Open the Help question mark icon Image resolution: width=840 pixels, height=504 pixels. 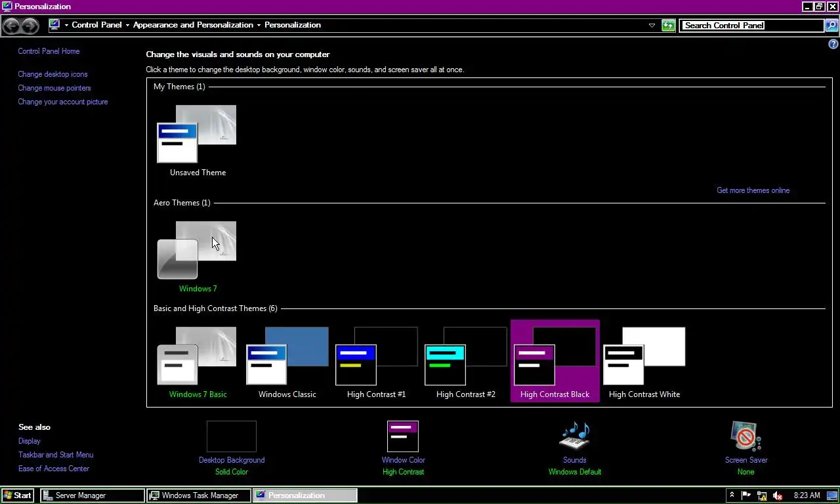pyautogui.click(x=833, y=45)
